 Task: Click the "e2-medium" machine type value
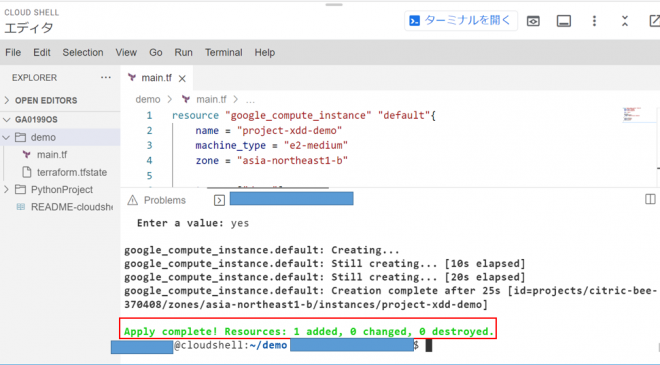point(316,145)
